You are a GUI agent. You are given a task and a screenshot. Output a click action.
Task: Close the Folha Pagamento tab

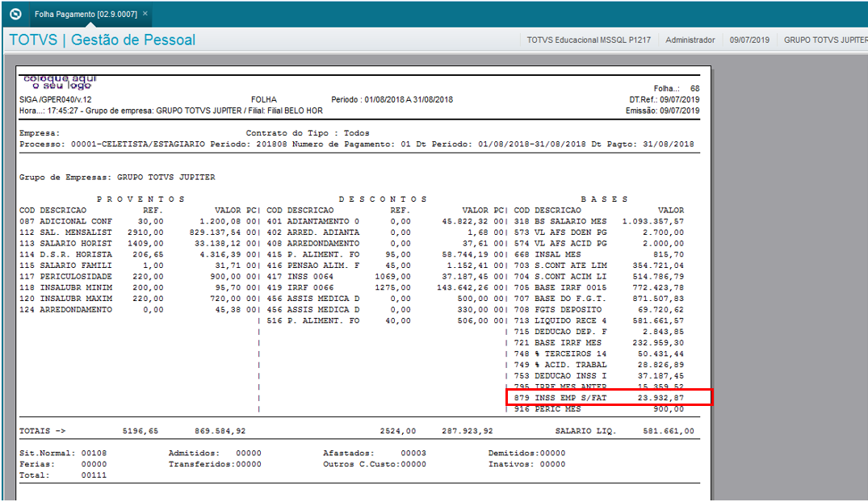(145, 13)
